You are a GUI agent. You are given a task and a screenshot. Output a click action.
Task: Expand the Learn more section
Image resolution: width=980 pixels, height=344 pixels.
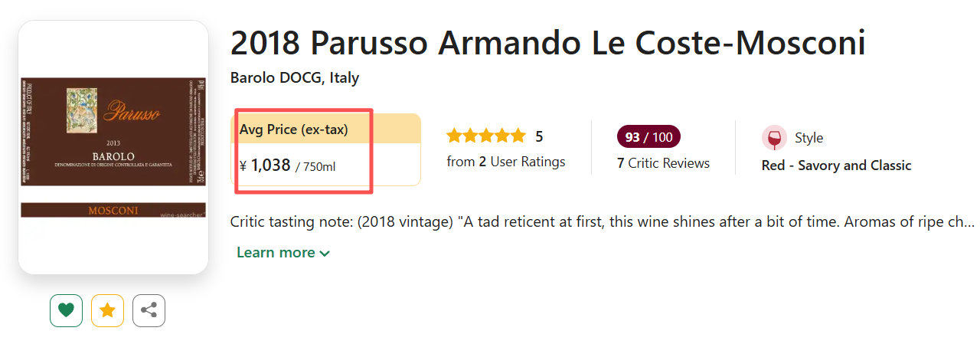(276, 253)
